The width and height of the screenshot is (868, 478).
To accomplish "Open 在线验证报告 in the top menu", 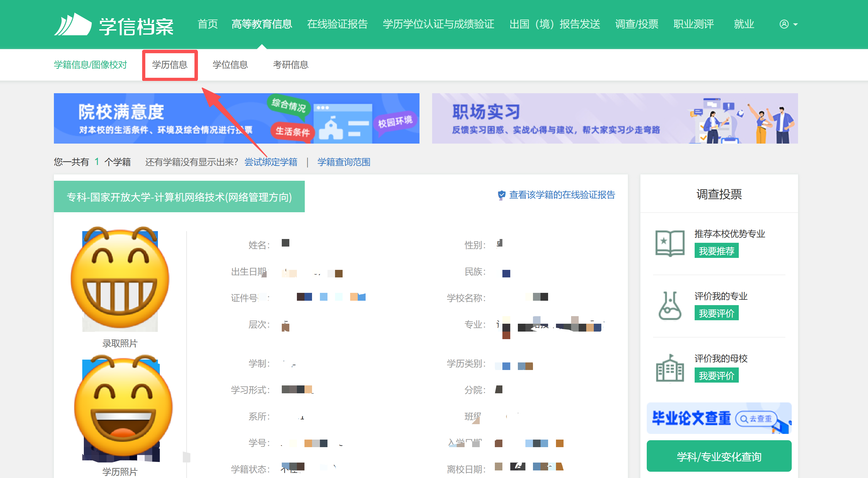I will [337, 24].
